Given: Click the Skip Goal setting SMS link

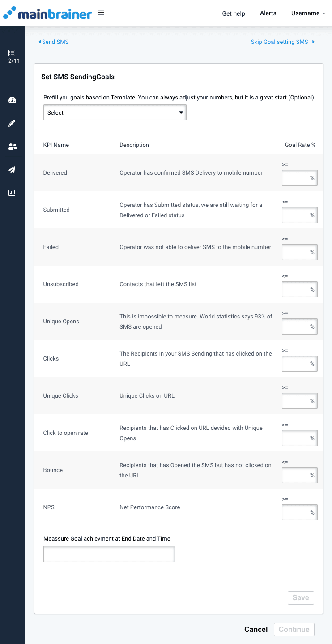Looking at the screenshot, I should click(x=280, y=42).
